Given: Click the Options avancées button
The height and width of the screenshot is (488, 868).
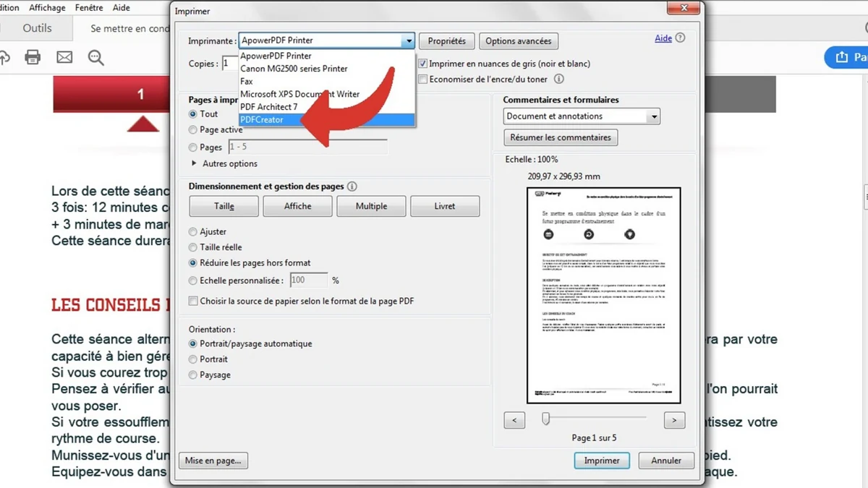Looking at the screenshot, I should 518,41.
